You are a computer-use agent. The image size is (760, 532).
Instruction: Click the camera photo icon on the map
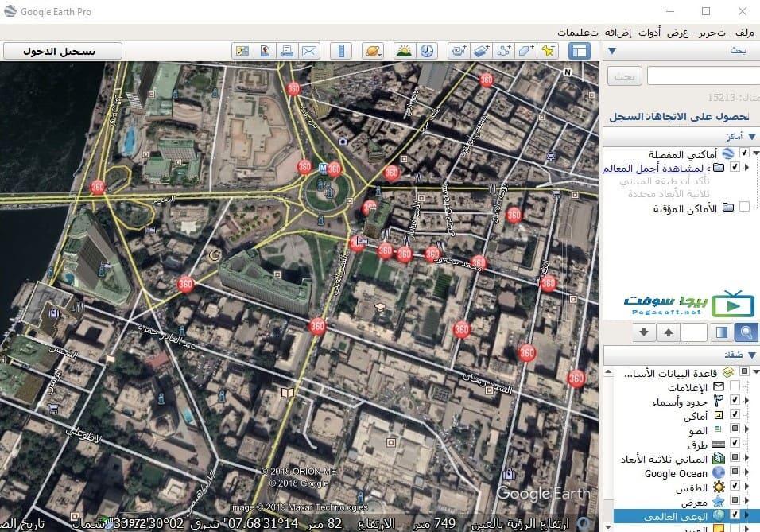(343, 142)
